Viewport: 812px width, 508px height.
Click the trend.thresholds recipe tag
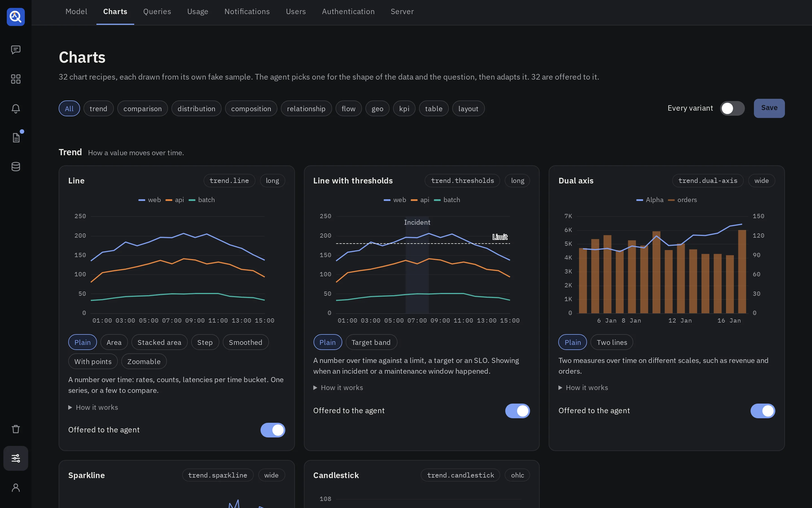[462, 181]
